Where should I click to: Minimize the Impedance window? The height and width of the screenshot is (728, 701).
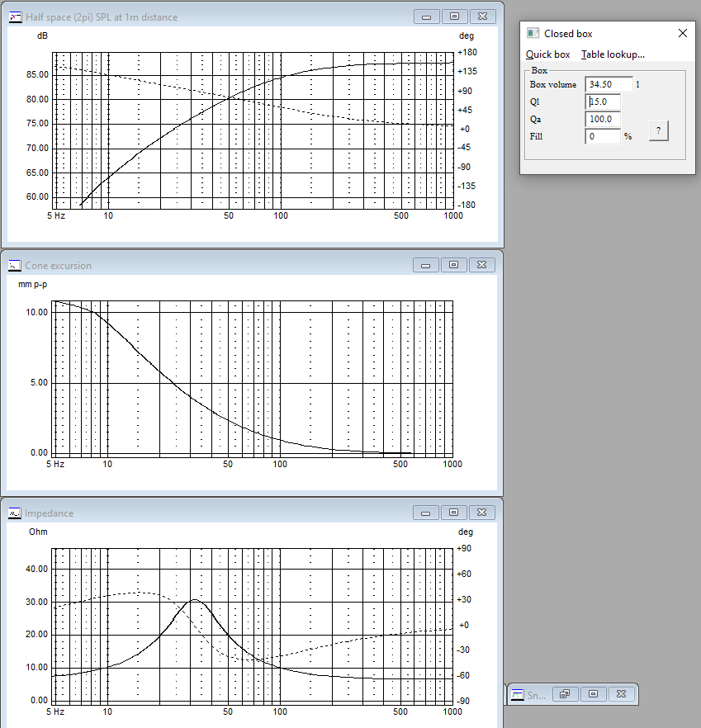coord(425,513)
